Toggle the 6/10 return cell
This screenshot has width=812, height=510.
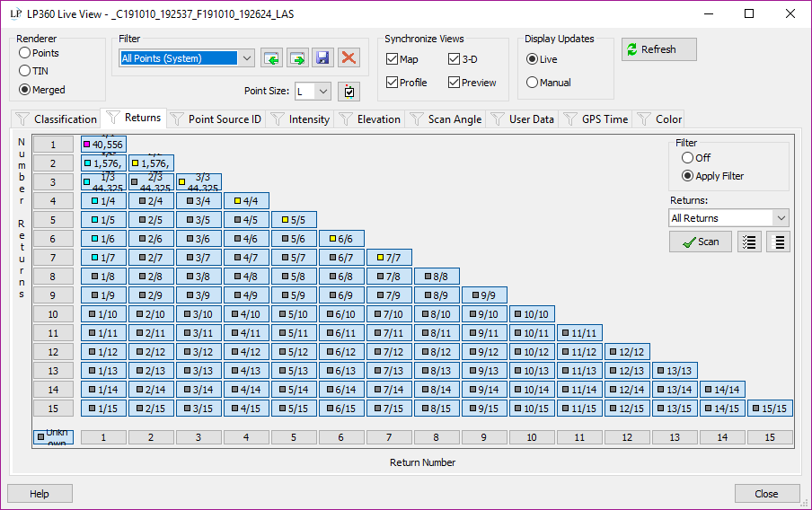click(x=341, y=314)
